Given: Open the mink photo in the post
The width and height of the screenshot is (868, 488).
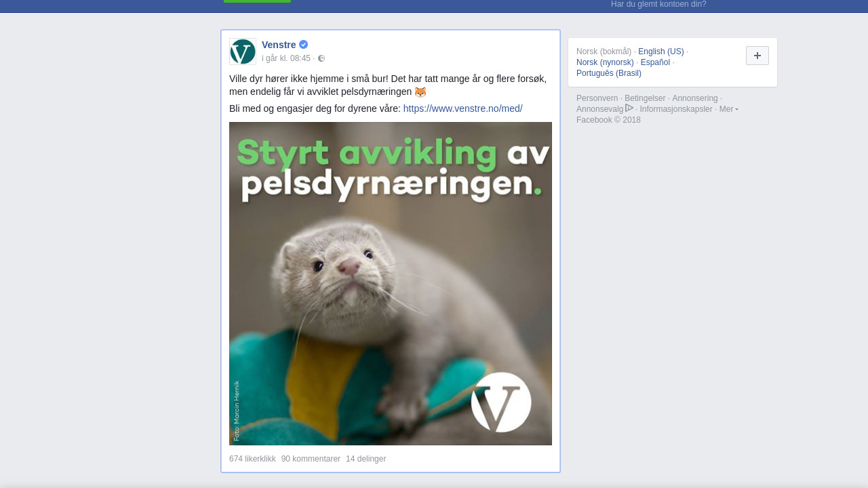Looking at the screenshot, I should 391,283.
